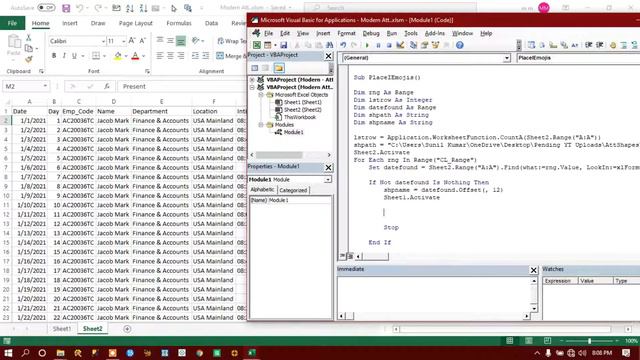Open Properties Window via VBA toolbar icon
The image size is (640, 360).
pos(424,45)
